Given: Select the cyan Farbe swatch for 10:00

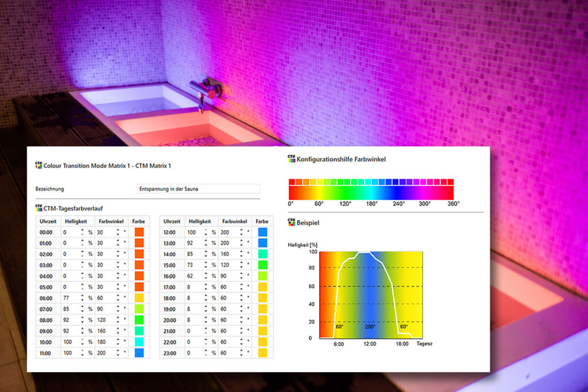Looking at the screenshot, I should (138, 341).
